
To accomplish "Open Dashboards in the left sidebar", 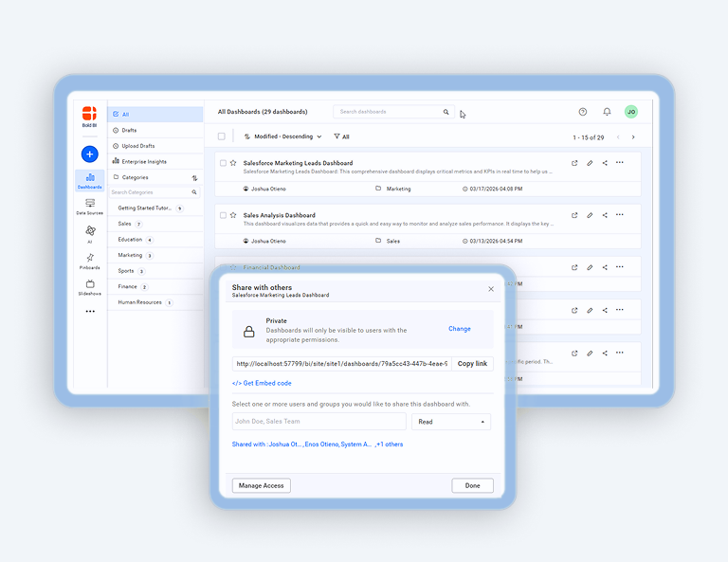I will pos(90,180).
